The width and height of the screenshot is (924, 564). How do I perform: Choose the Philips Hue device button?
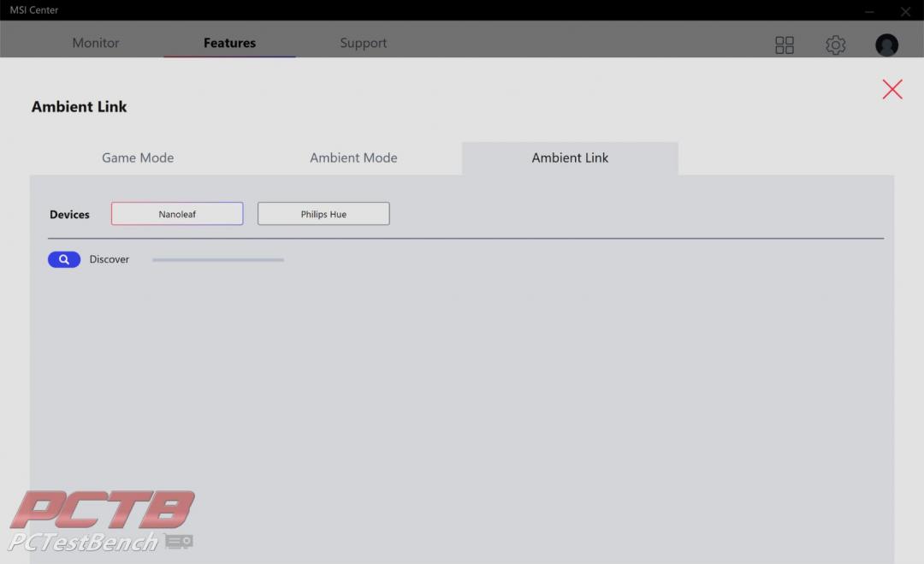[x=323, y=214]
